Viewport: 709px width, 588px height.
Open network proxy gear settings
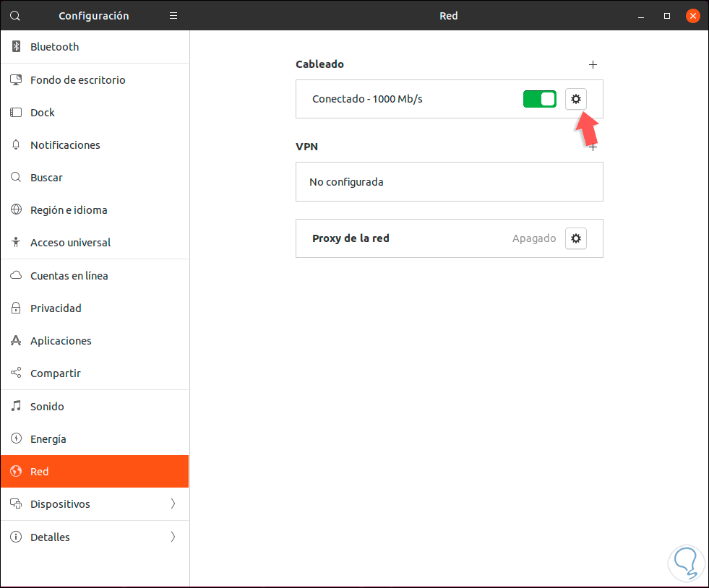(575, 238)
